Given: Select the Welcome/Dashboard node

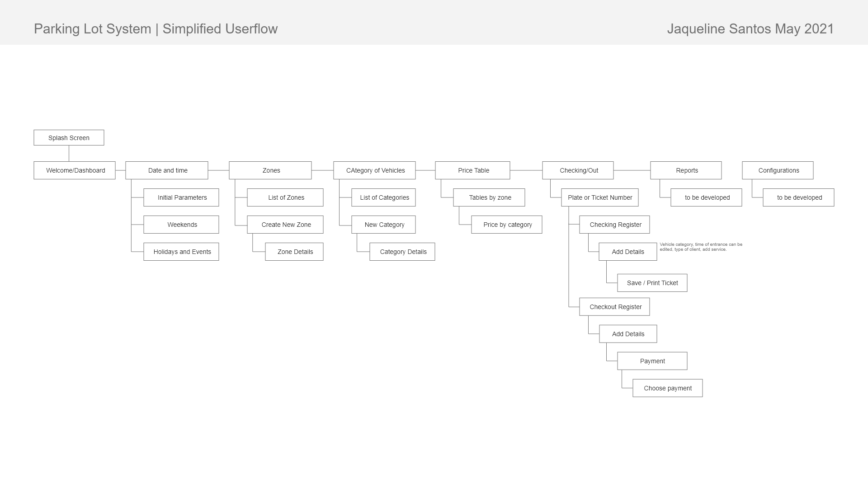Looking at the screenshot, I should click(75, 170).
